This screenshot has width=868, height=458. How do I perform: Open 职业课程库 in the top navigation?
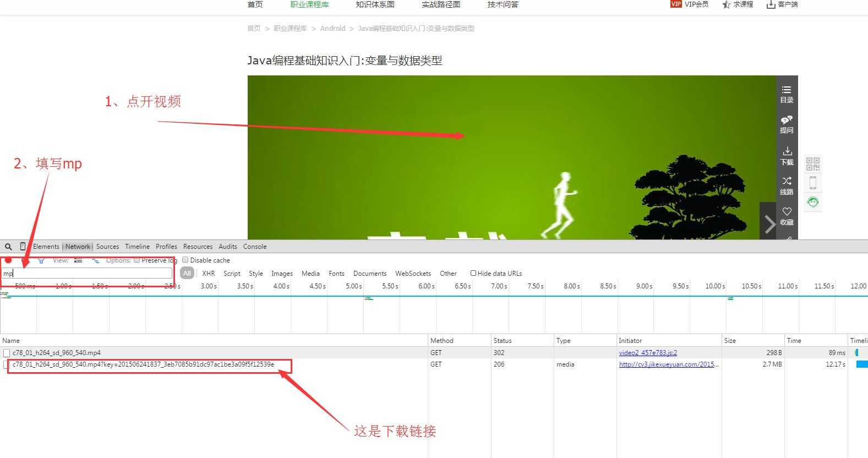pos(309,4)
